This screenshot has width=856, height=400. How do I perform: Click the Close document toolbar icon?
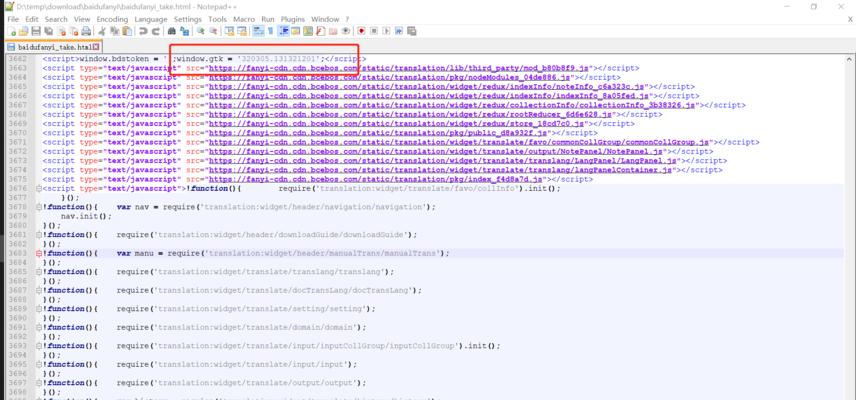(62, 31)
